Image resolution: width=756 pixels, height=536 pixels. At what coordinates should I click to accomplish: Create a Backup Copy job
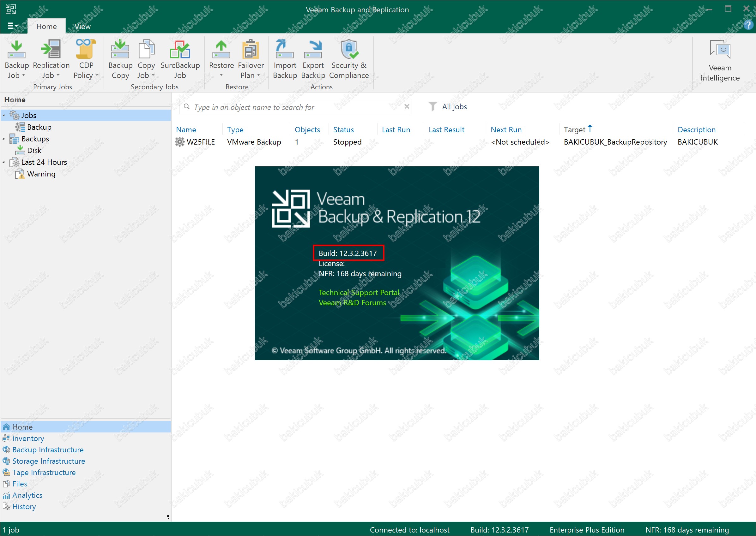(x=120, y=59)
